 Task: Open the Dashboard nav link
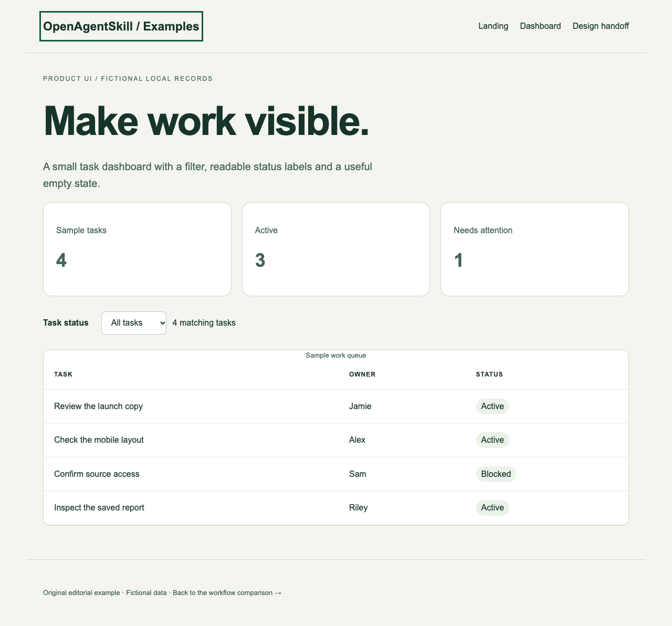pyautogui.click(x=540, y=26)
